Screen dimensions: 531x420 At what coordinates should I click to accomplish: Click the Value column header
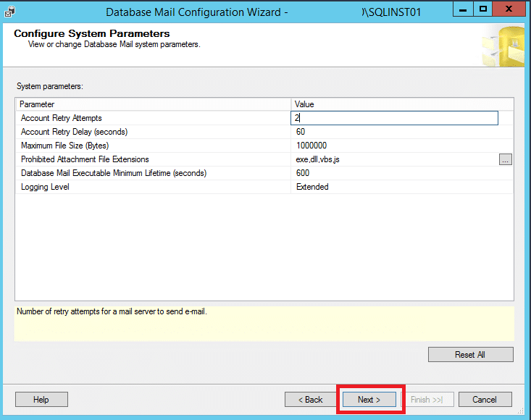coord(402,104)
